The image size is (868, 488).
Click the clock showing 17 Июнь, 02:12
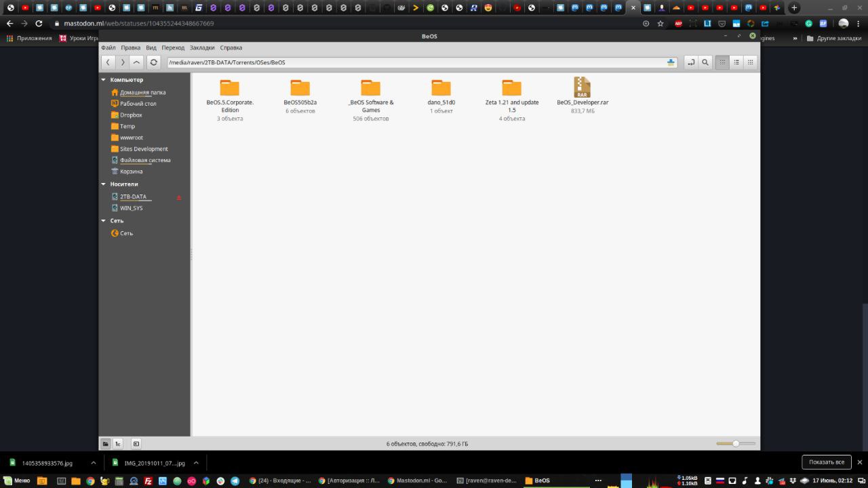(832, 481)
